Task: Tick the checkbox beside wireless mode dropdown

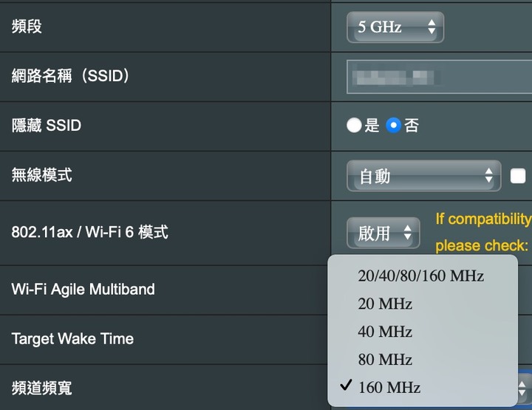Action: pos(518,177)
